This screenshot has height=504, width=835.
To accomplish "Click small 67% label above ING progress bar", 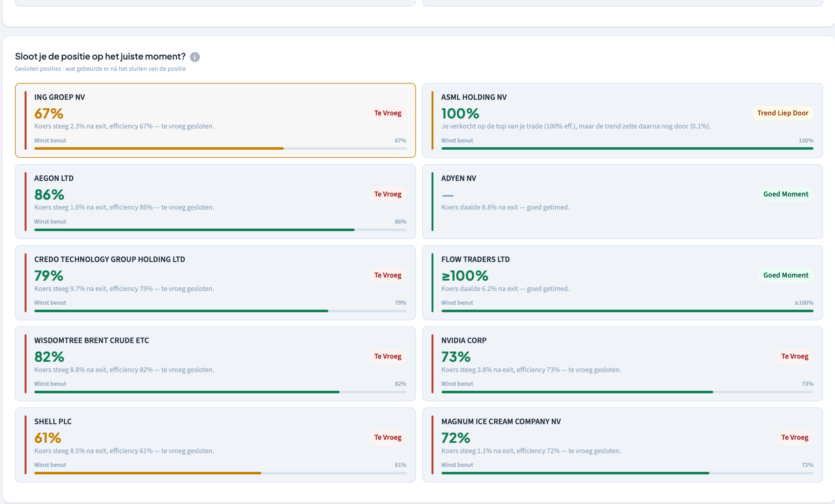I will pos(400,140).
